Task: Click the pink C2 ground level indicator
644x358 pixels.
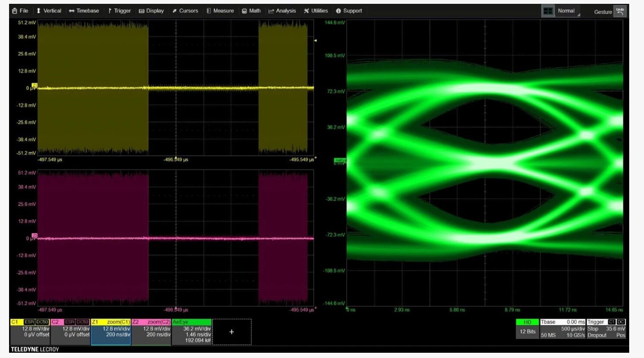Action: pos(34,236)
